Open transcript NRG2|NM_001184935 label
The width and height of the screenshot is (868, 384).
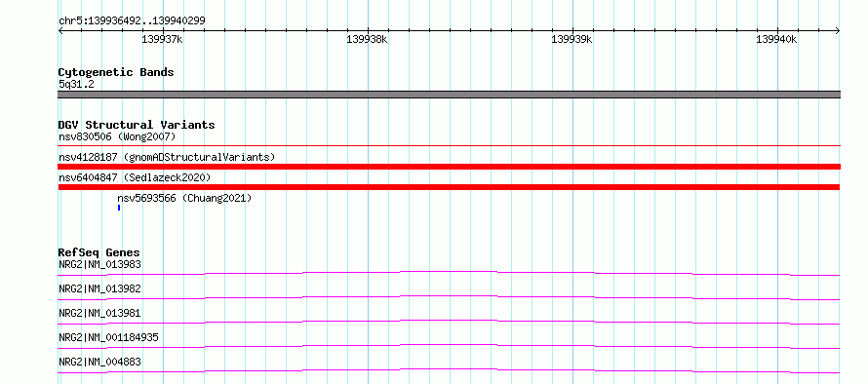pyautogui.click(x=108, y=337)
